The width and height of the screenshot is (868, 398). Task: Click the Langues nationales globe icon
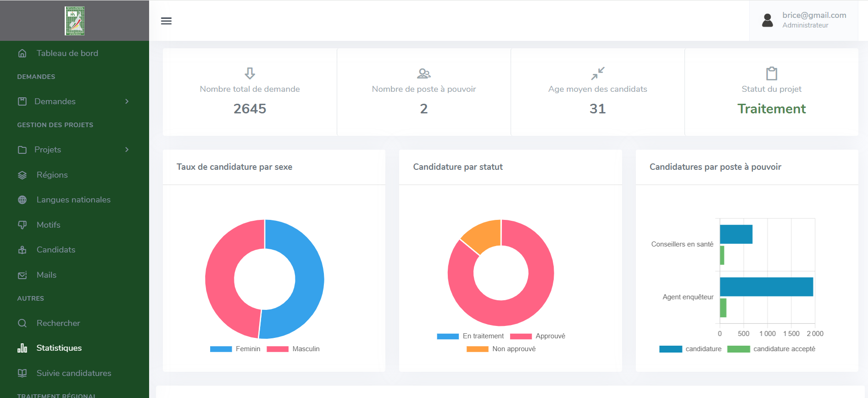point(22,200)
